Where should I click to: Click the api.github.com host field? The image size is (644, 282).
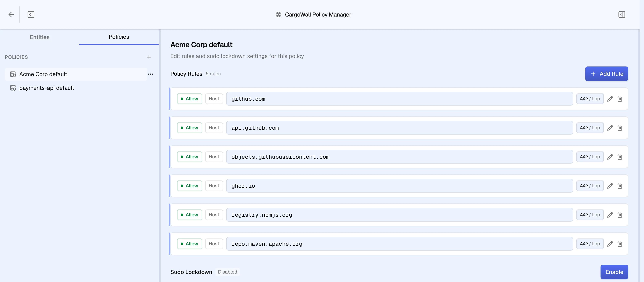[x=399, y=128]
